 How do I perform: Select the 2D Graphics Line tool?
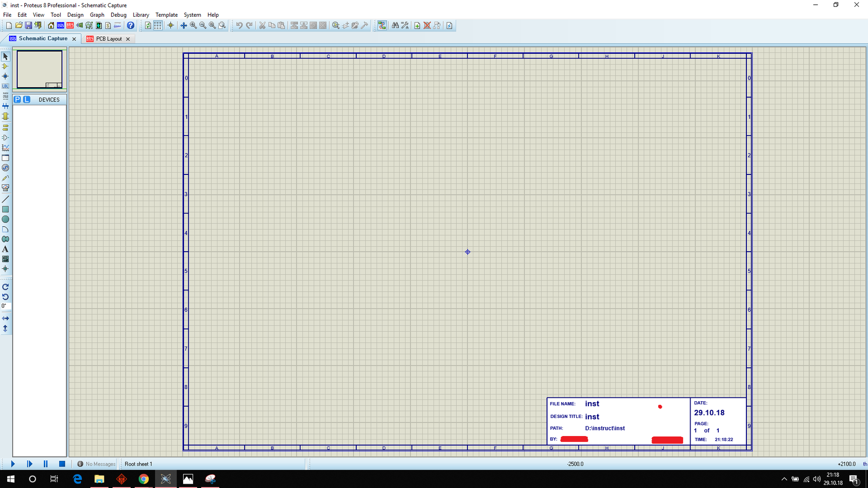point(5,199)
